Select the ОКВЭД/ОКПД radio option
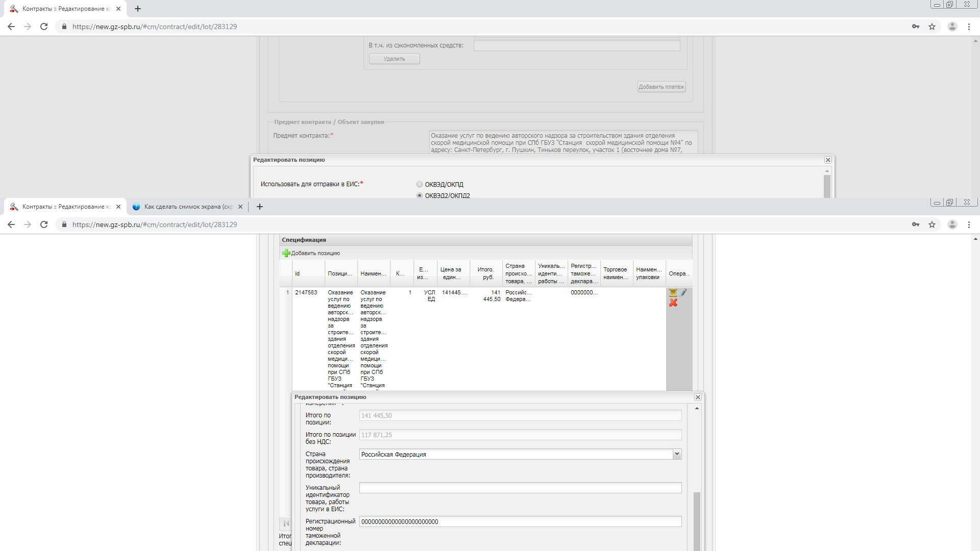This screenshot has width=980, height=551. (420, 185)
